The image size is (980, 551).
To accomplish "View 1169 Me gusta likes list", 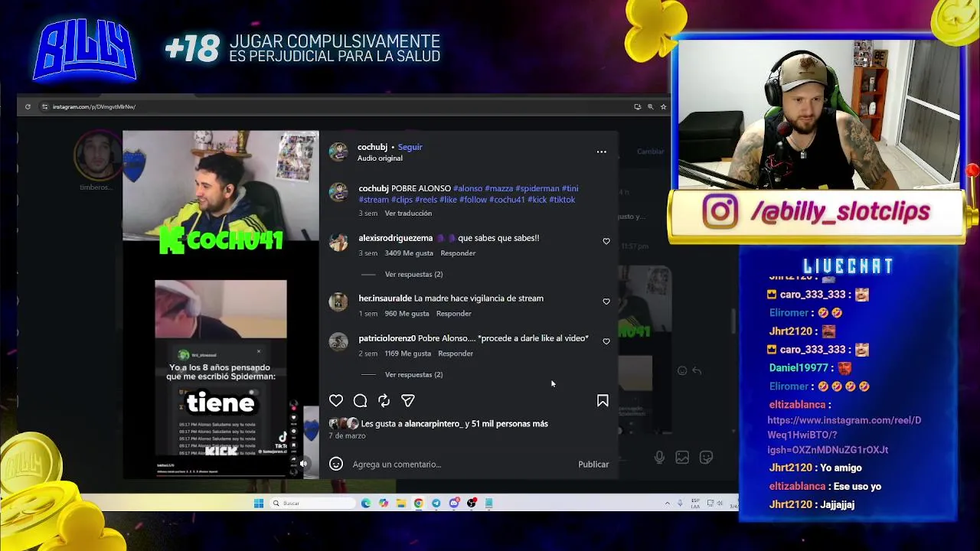I will pyautogui.click(x=407, y=354).
